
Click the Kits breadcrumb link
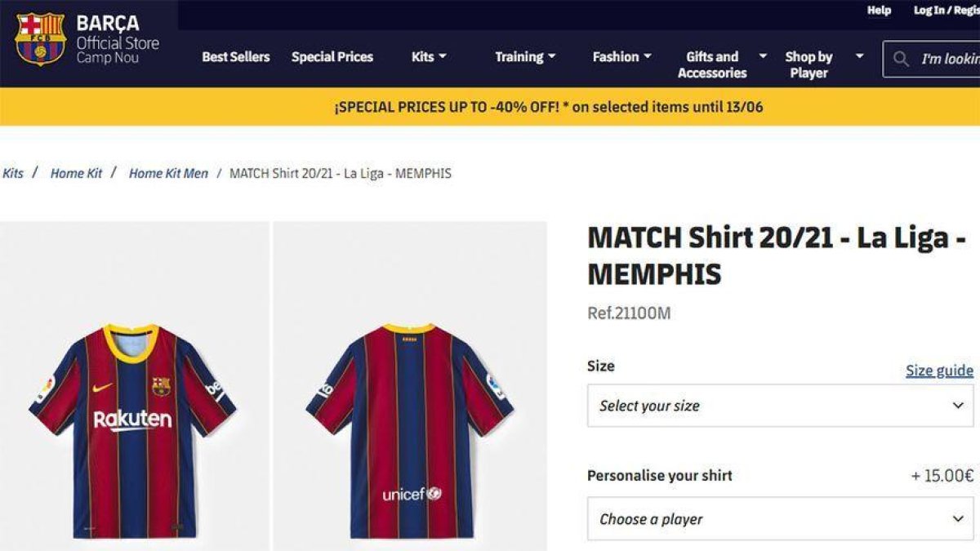12,173
